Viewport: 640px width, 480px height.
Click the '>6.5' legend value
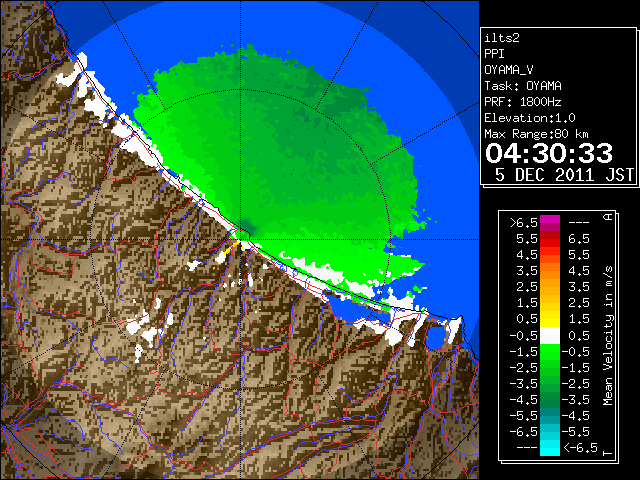click(x=523, y=223)
